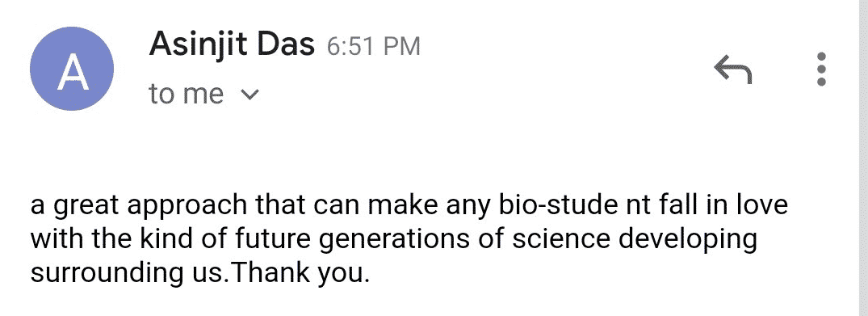Screen dimensions: 868x316
Task: Click the 6:51 PM timestamp
Action: coord(374,46)
